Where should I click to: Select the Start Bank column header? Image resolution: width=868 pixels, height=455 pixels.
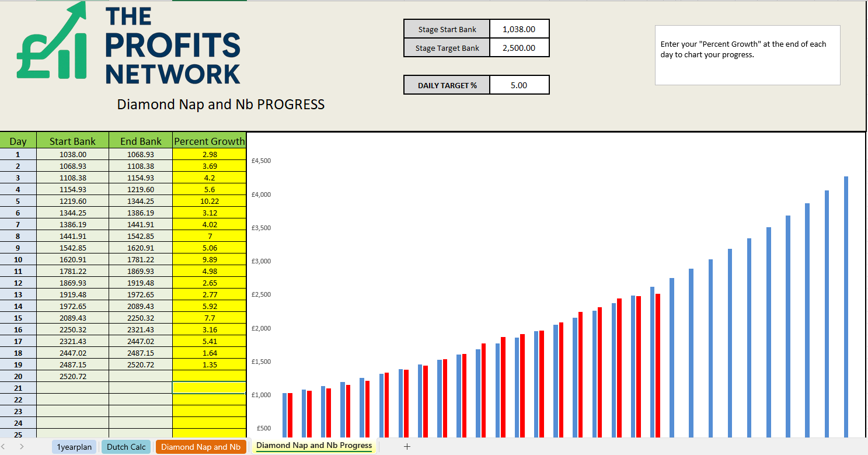point(72,141)
